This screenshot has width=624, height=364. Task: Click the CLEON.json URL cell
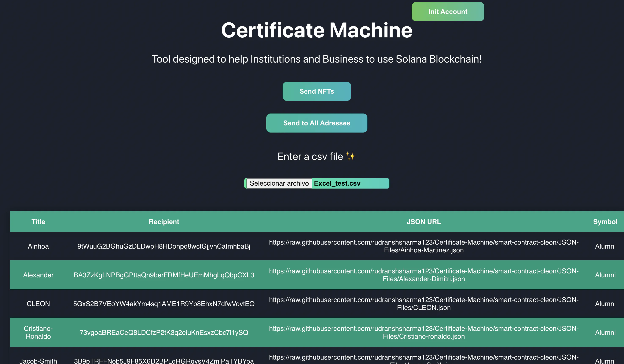point(423,304)
